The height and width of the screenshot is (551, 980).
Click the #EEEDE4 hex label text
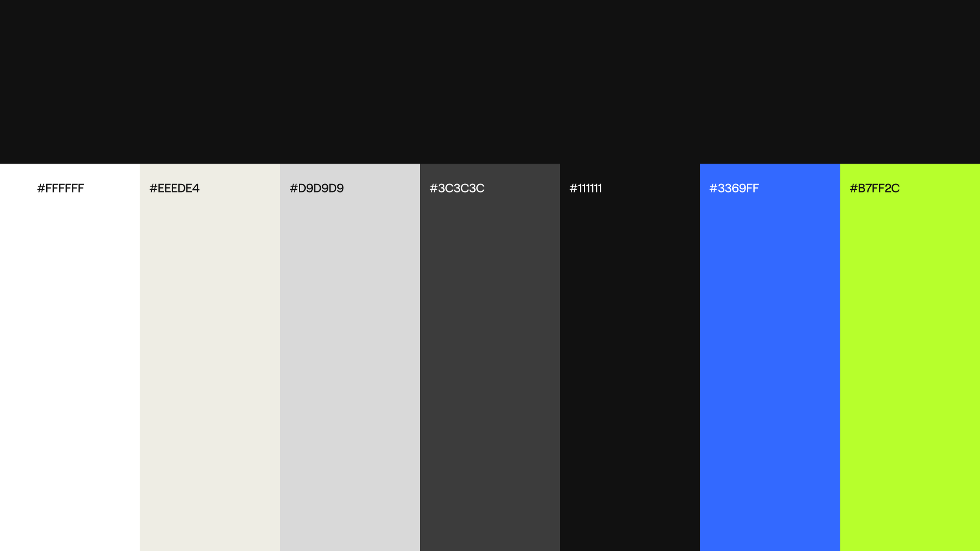coord(174,188)
